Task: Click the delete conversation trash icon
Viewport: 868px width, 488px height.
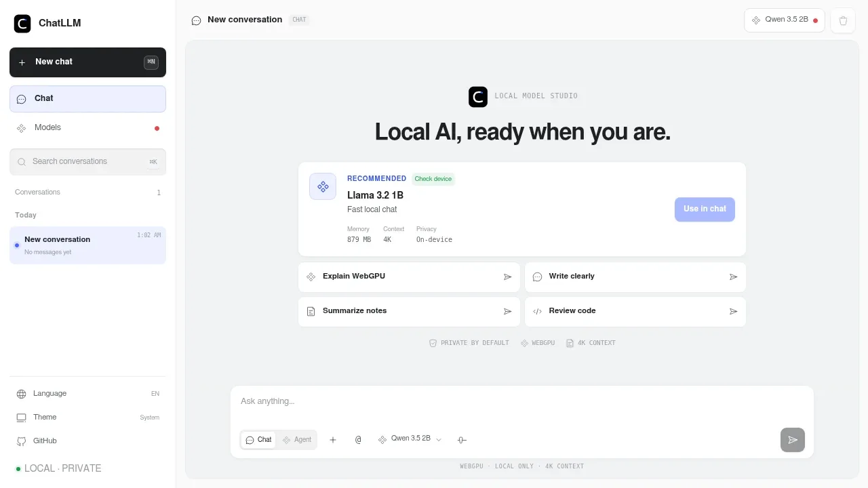Action: [x=843, y=20]
